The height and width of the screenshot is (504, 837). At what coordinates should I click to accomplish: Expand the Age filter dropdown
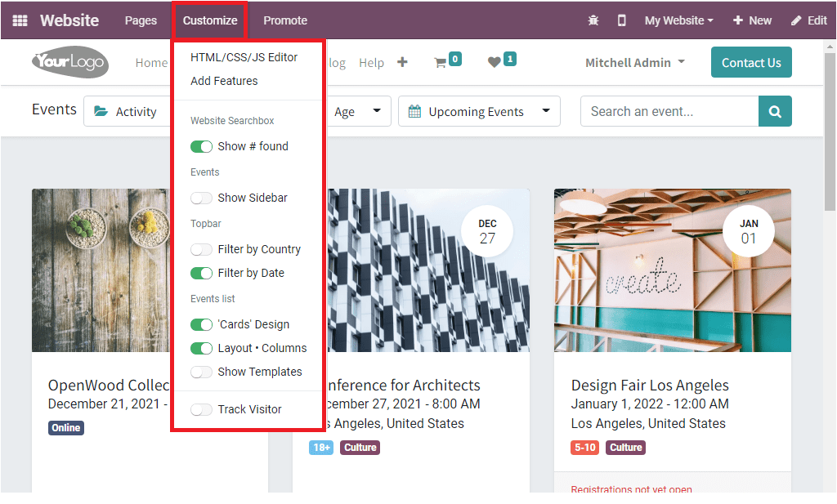(x=358, y=111)
